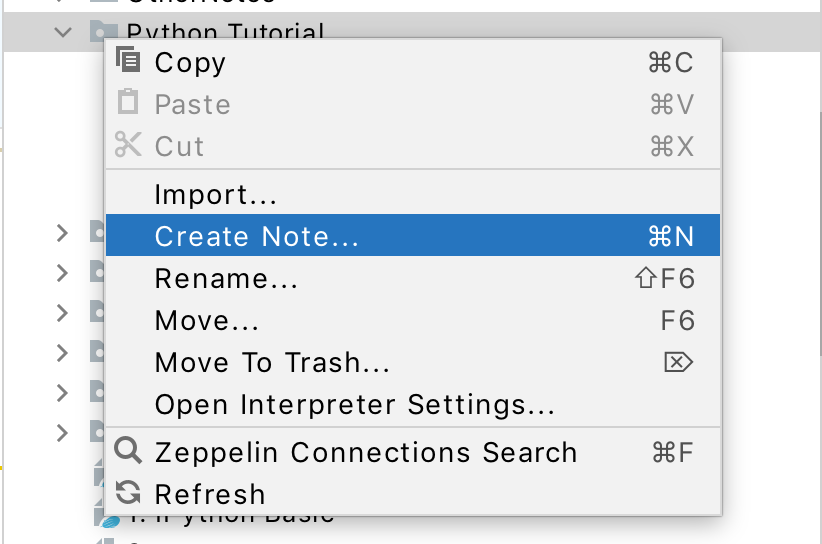Click the Copy icon in context menu

(128, 61)
